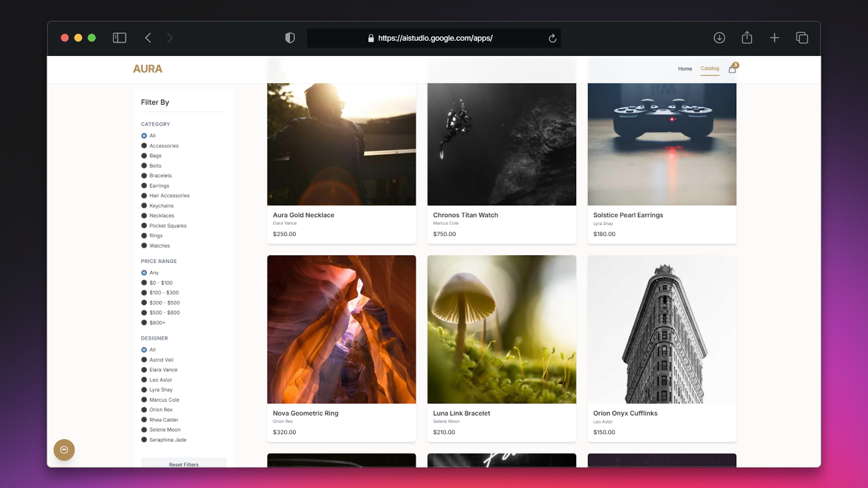
Task: Click the browser share icon
Action: [x=747, y=37]
